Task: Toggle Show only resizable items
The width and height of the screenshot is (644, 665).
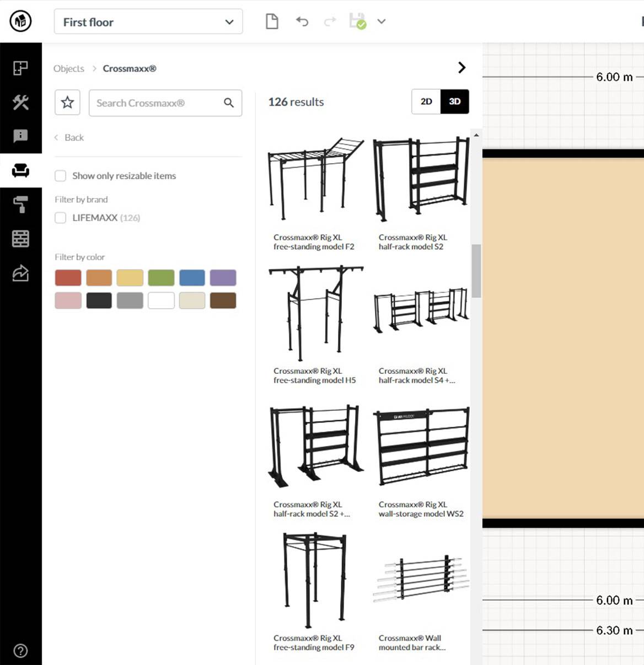Action: pyautogui.click(x=61, y=176)
